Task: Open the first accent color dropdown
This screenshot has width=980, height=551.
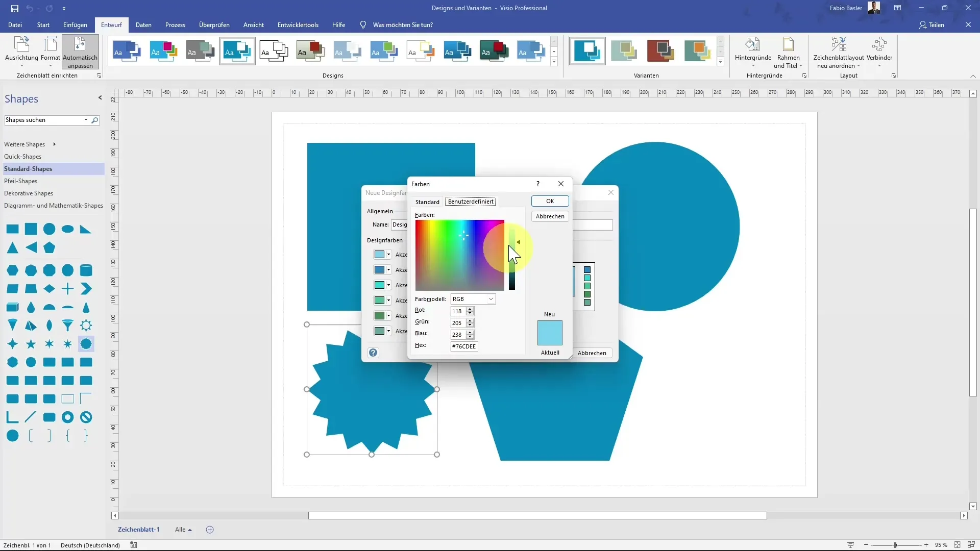Action: pos(388,255)
